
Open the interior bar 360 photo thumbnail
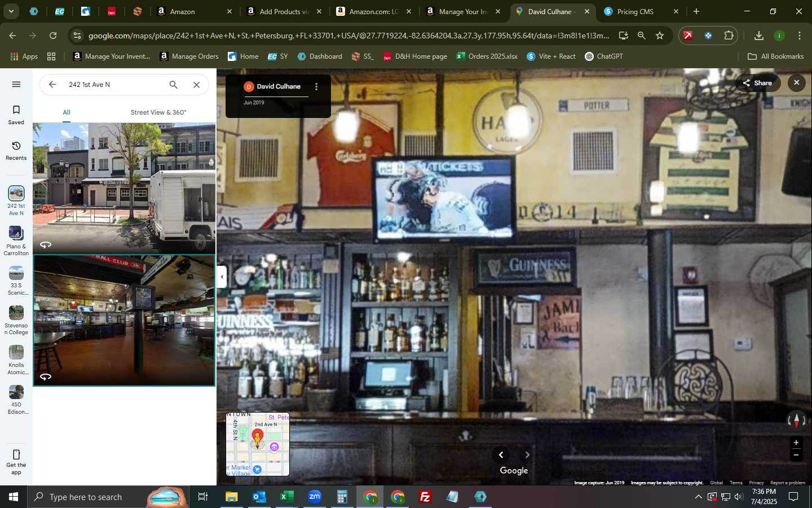coord(124,321)
